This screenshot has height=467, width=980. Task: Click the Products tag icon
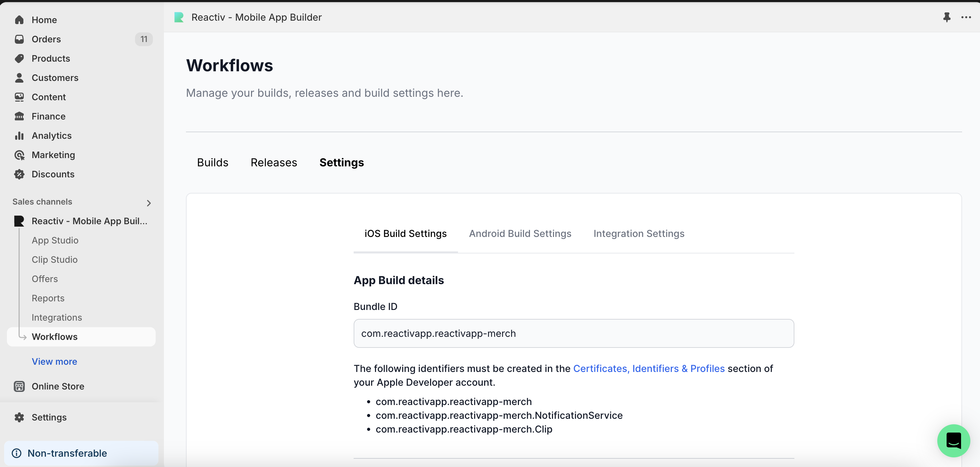tap(19, 59)
